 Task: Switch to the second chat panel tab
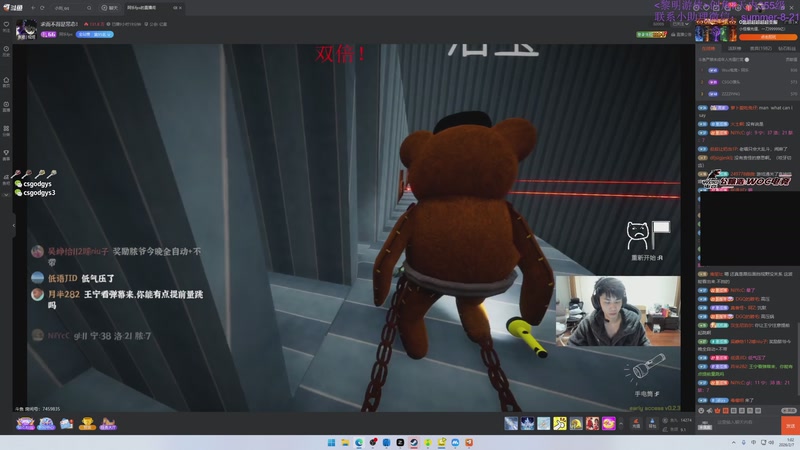(734, 48)
